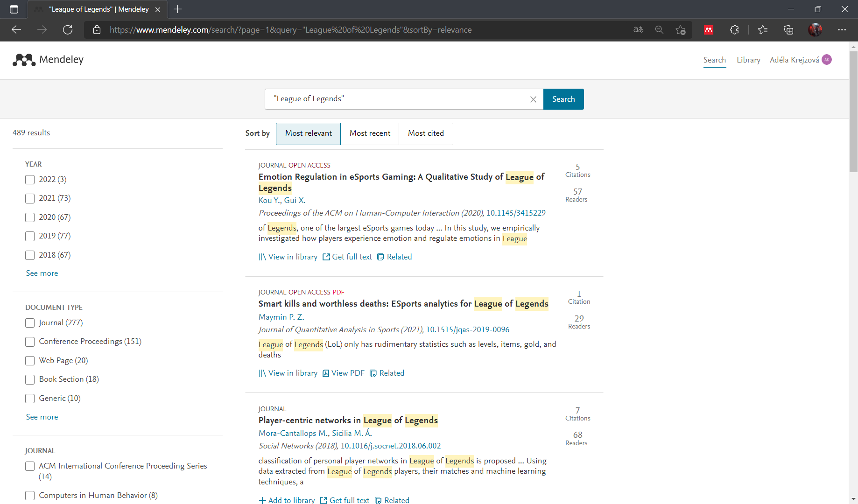Open Emotion Regulation in eSports Gaming title
Viewport: 858px width, 504px height.
(x=401, y=182)
